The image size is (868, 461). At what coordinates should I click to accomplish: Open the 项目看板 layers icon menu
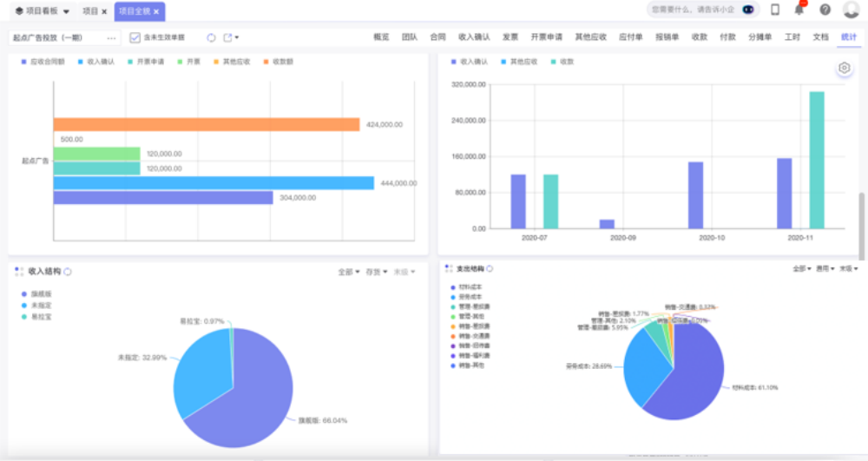(x=19, y=11)
